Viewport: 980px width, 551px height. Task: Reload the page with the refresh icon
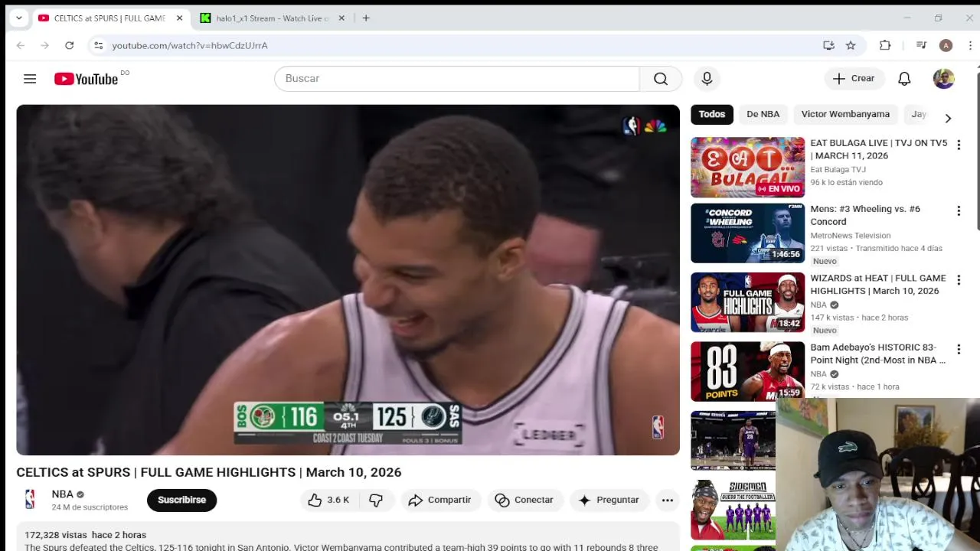(69, 45)
